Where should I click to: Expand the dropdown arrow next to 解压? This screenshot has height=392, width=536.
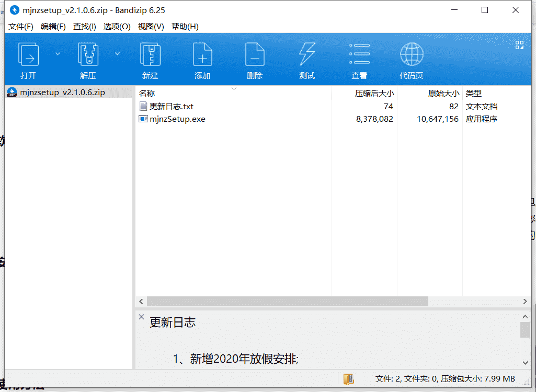point(117,54)
